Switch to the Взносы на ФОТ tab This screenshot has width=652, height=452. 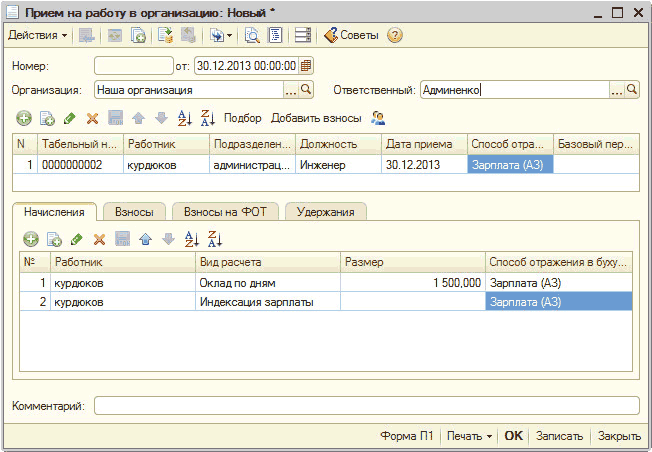point(227,212)
